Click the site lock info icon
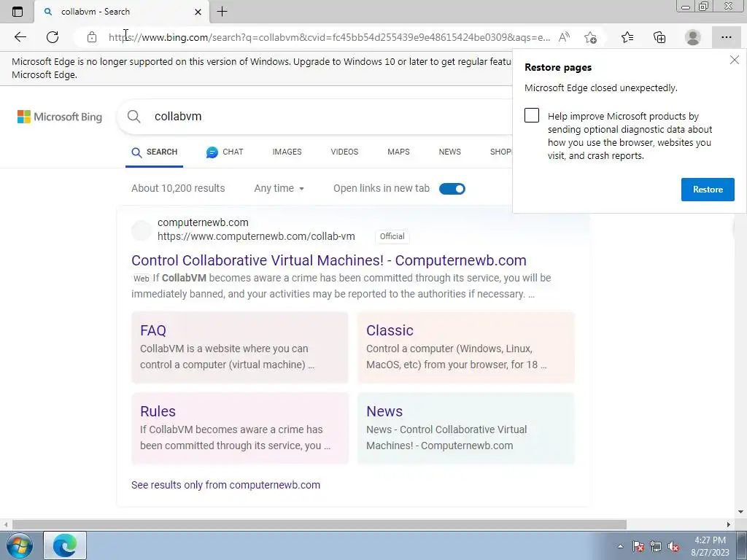This screenshot has height=560, width=747. pyautogui.click(x=92, y=37)
